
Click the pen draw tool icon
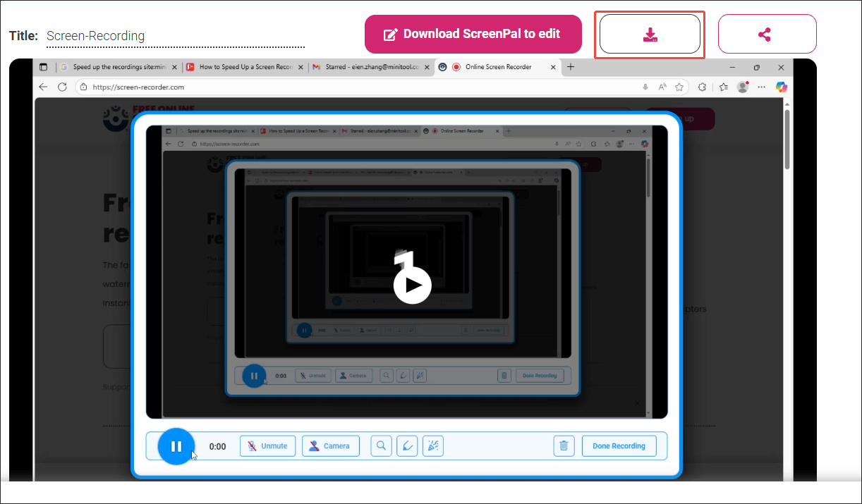[x=407, y=446]
